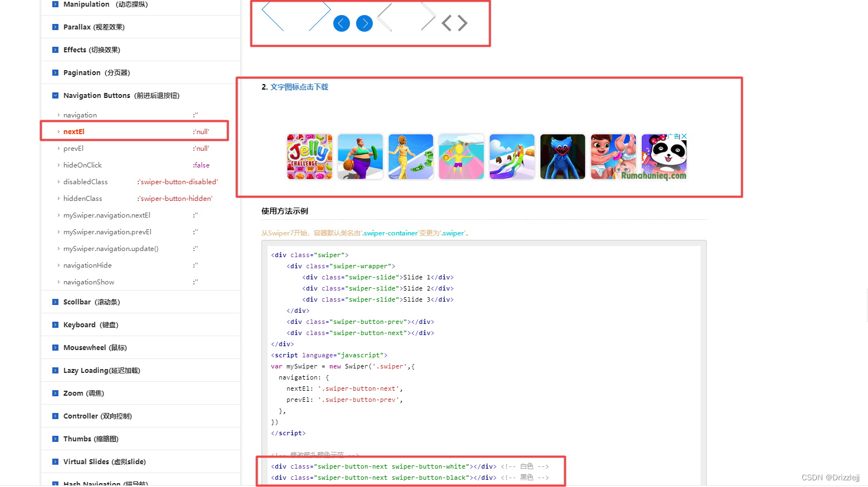Expand the Scollbar section square icon
The image size is (868, 487).
(55, 302)
